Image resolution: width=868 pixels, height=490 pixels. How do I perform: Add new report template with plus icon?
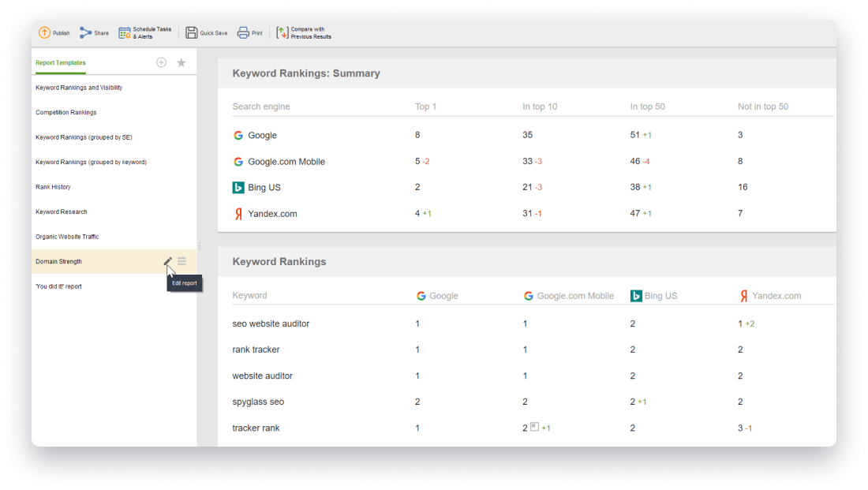coord(161,62)
